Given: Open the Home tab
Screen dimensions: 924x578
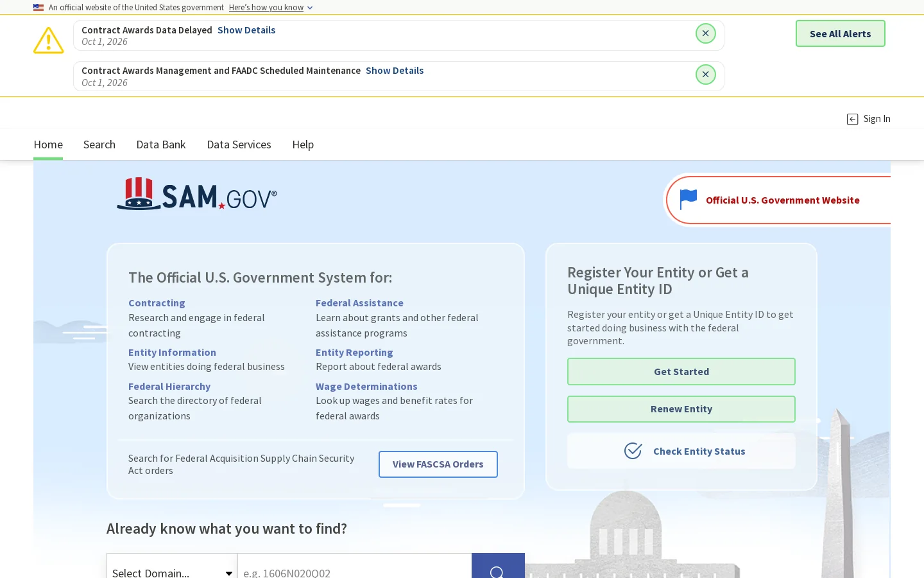Looking at the screenshot, I should click(48, 144).
